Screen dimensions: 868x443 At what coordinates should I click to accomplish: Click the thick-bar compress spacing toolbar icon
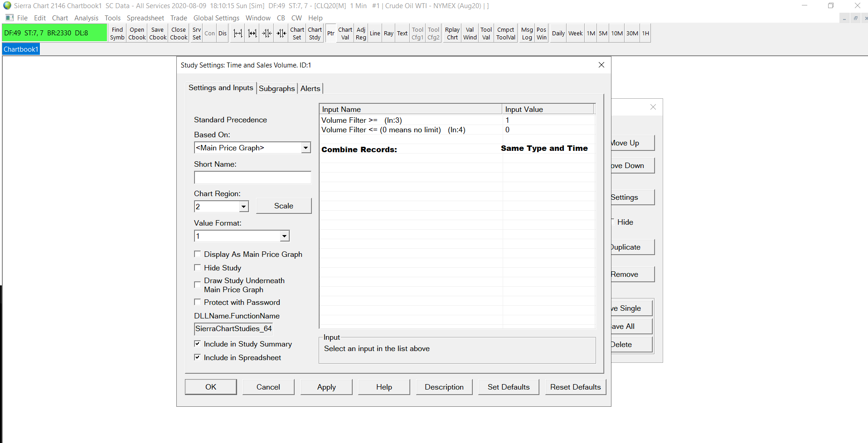click(281, 34)
